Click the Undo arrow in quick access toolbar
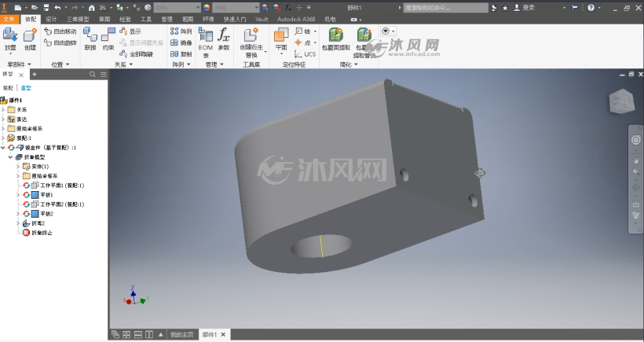The width and height of the screenshot is (644, 342). 57,7
